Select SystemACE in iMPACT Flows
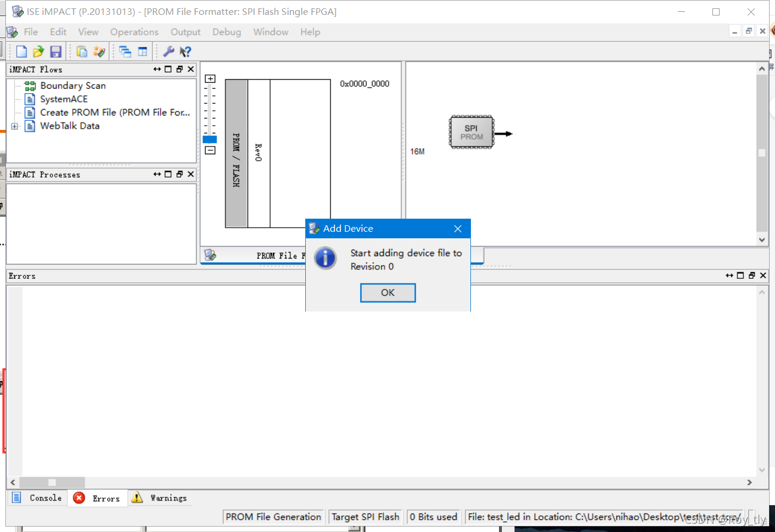This screenshot has width=775, height=532. [x=64, y=99]
